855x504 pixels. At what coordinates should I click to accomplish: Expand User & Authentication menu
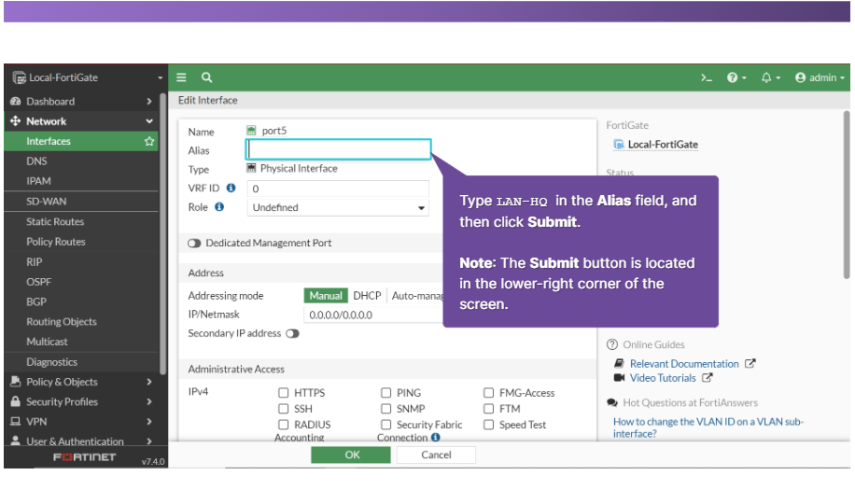click(81, 441)
